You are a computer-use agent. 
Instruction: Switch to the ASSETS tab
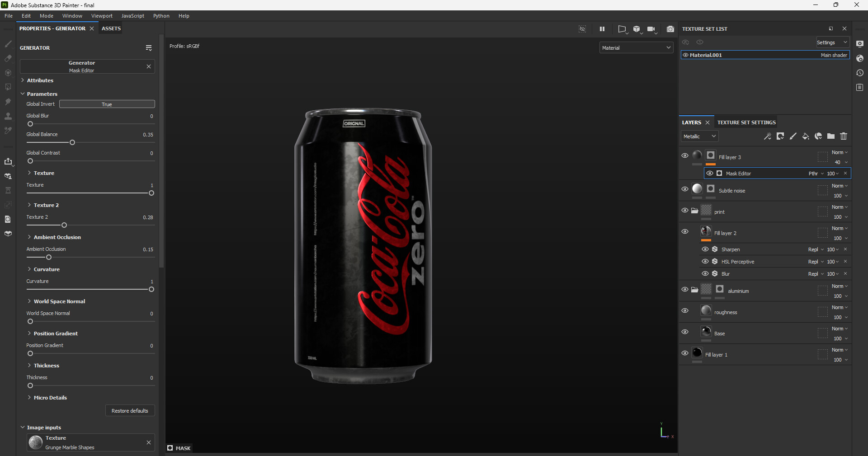pos(110,28)
